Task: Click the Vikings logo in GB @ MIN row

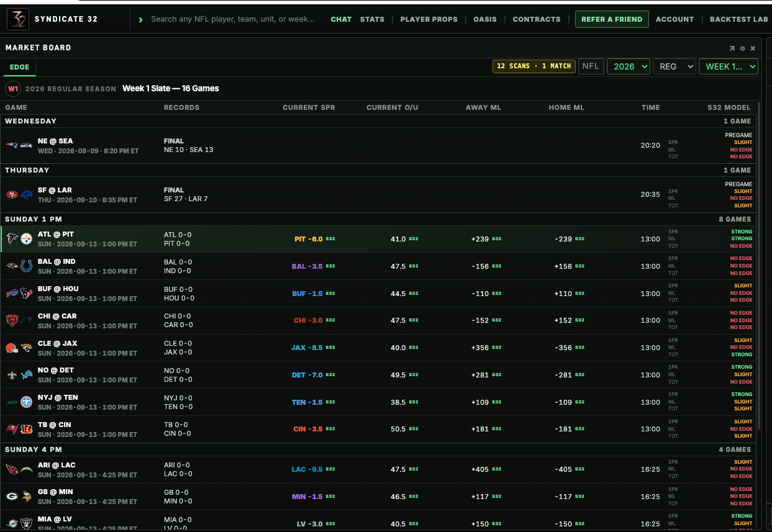Action: (26, 497)
